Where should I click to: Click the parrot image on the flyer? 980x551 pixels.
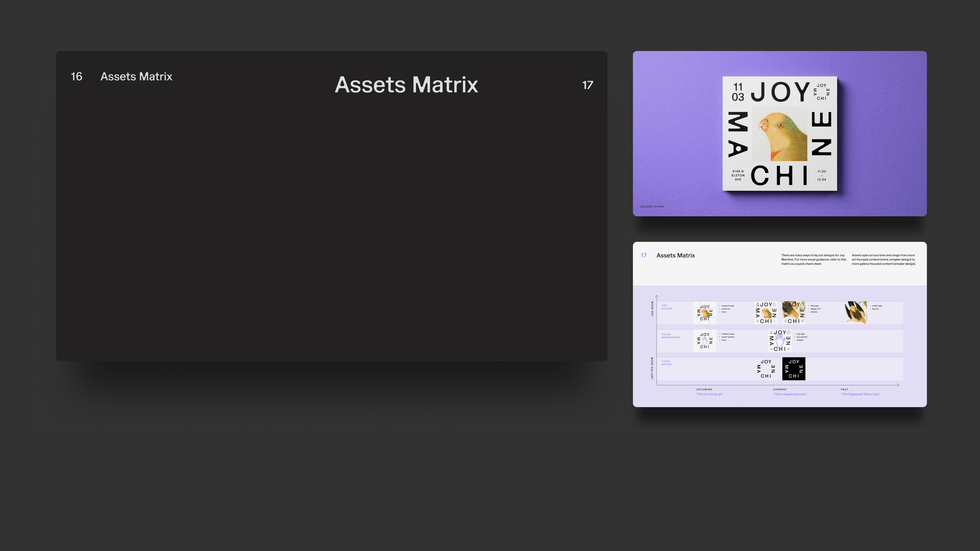(780, 134)
